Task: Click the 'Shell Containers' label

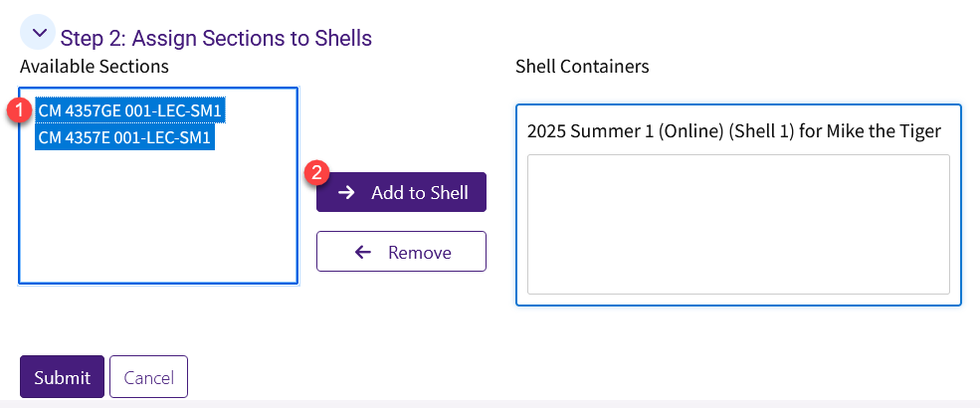Action: tap(582, 67)
